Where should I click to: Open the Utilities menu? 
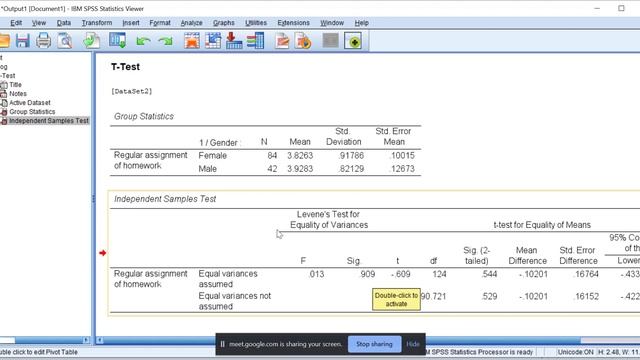coord(256,23)
